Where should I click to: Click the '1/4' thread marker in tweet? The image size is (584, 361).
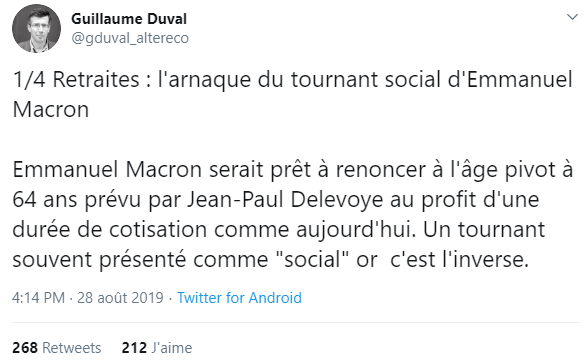[29, 80]
